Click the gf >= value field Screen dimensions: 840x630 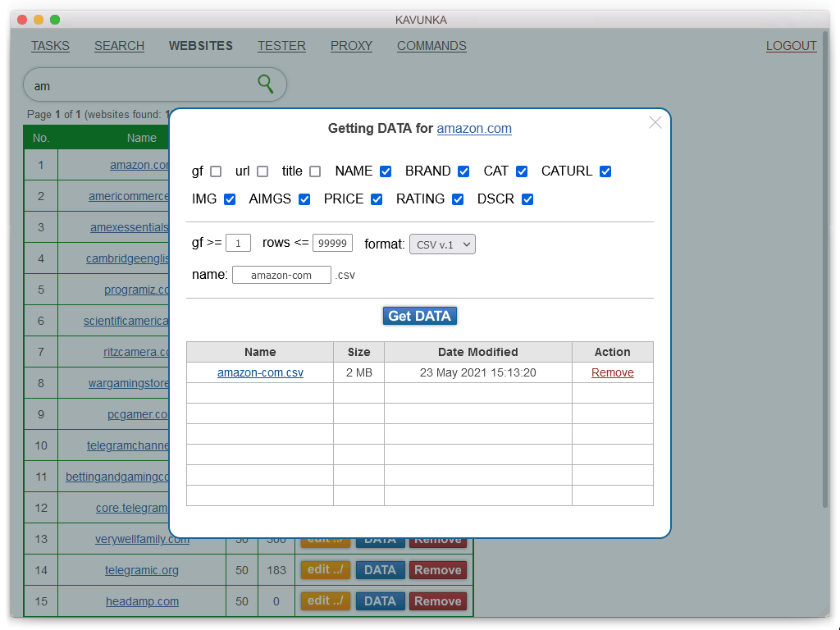[x=239, y=243]
